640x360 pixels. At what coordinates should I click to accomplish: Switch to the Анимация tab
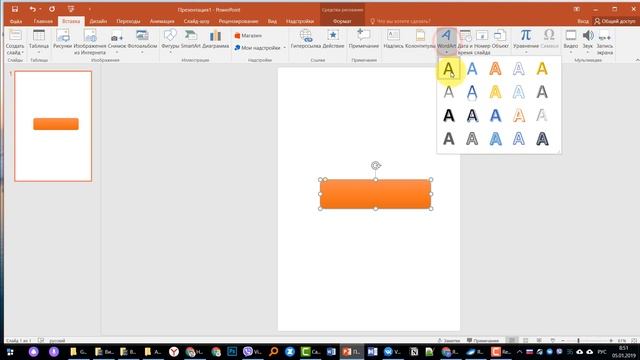(x=162, y=21)
